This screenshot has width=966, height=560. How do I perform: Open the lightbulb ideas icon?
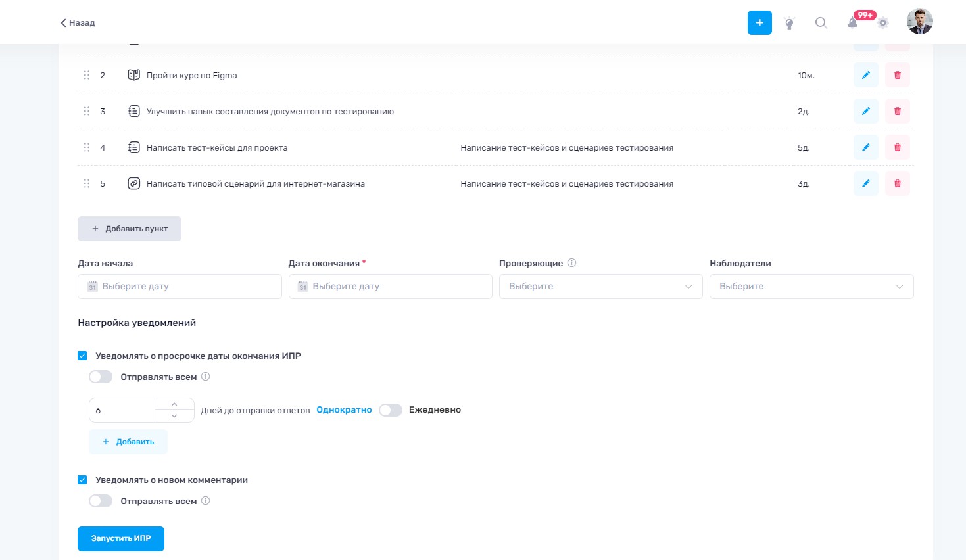(790, 24)
